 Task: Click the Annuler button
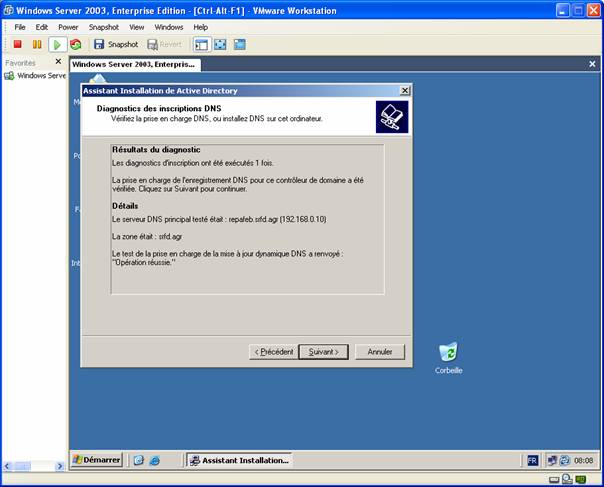coord(380,352)
